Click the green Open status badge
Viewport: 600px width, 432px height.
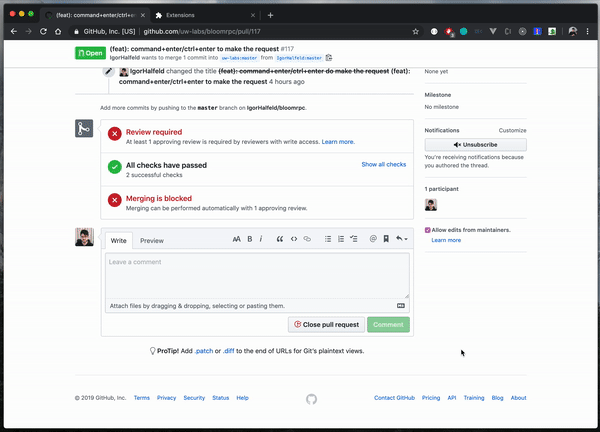(x=90, y=53)
